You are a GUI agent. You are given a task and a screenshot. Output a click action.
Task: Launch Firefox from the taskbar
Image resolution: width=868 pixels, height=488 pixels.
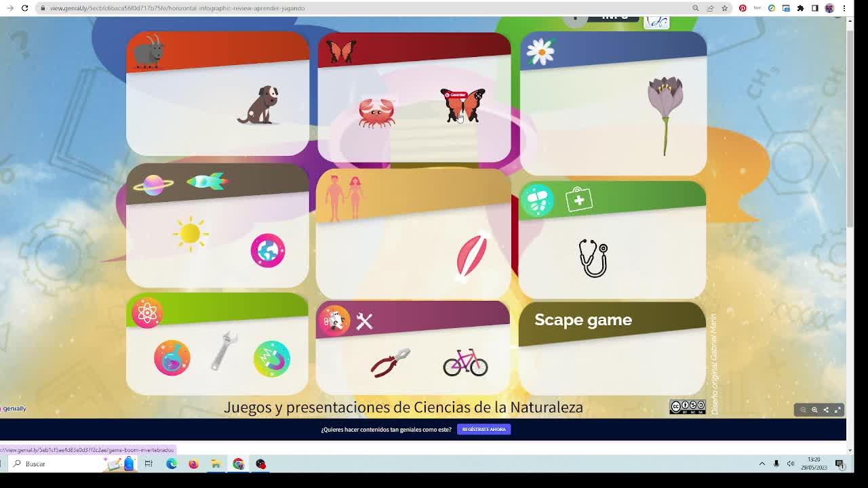point(193,464)
